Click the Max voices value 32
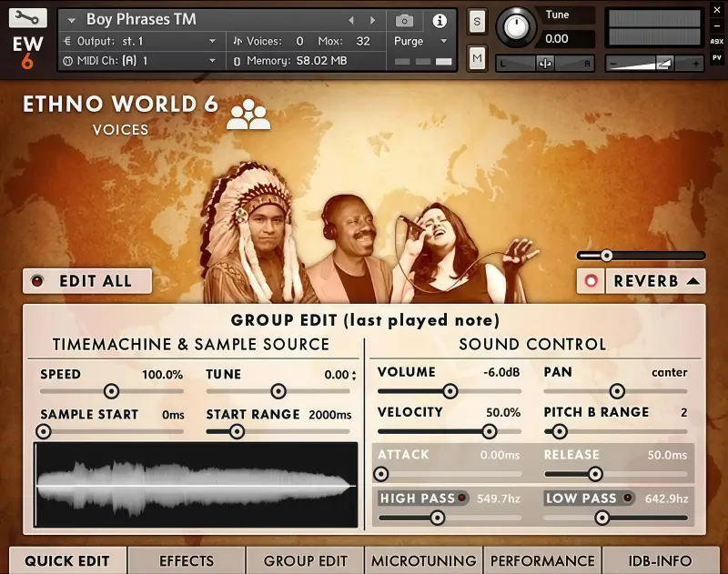 tap(363, 41)
